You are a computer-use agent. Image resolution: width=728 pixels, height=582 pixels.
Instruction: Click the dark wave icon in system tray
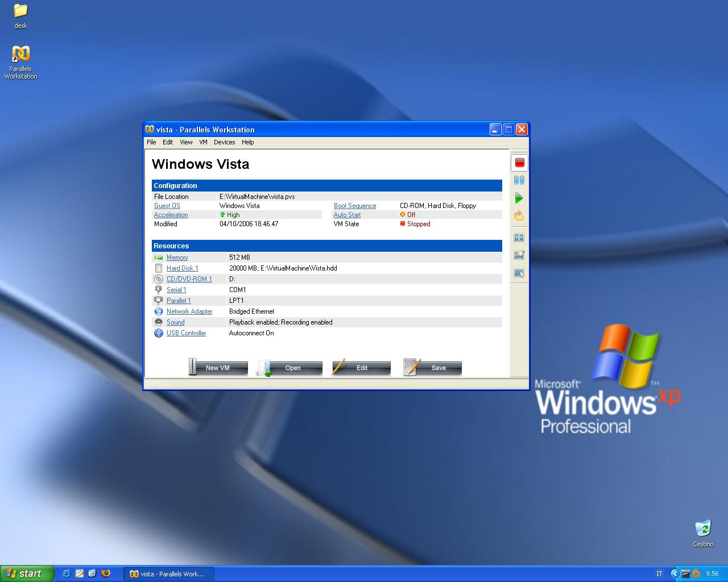click(686, 573)
